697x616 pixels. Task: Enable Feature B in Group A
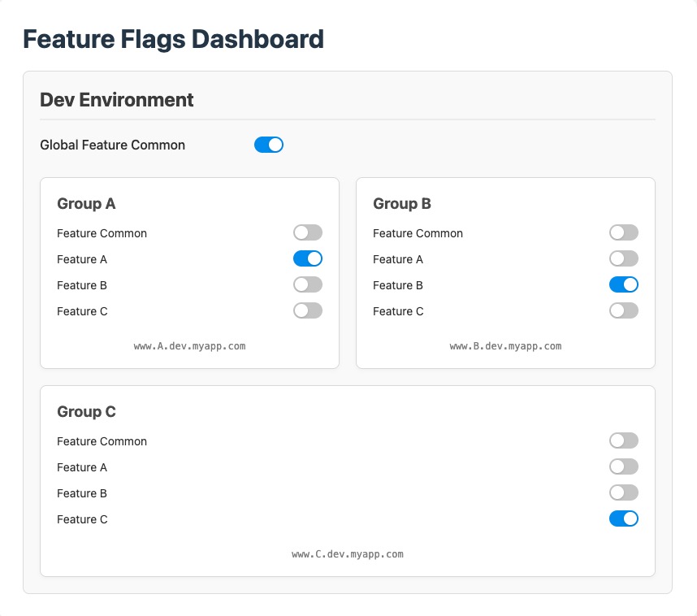307,285
